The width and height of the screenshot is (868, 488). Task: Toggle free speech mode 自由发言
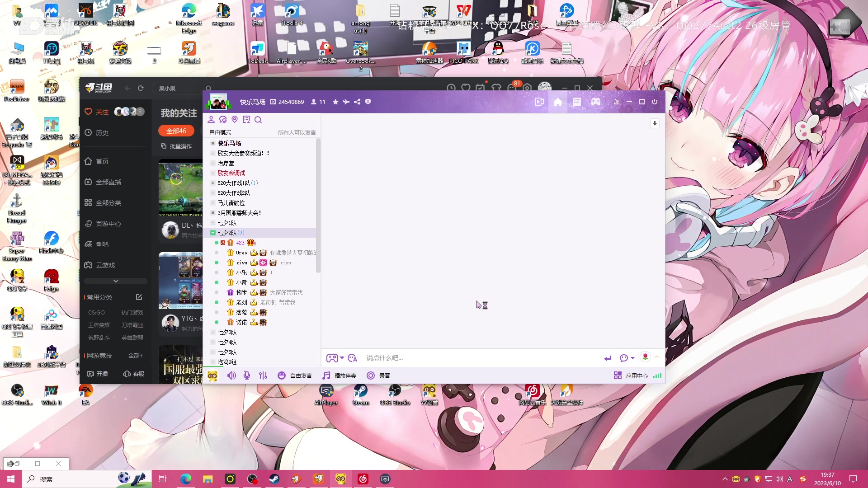(295, 375)
